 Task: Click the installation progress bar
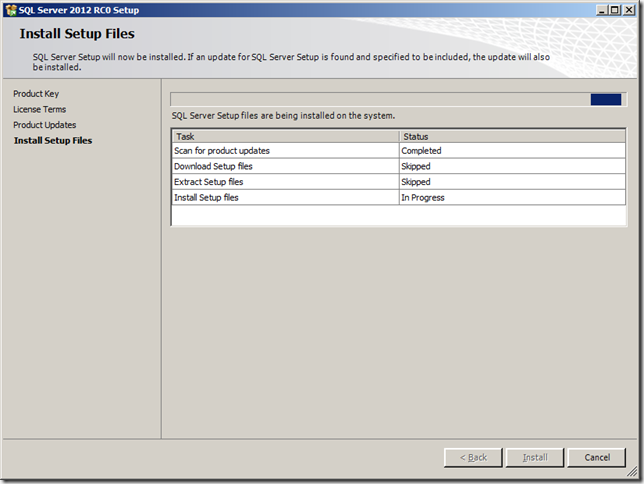coord(398,99)
